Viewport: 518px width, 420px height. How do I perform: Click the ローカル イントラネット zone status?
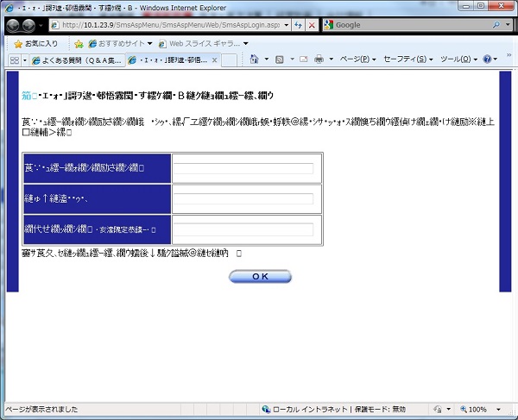pyautogui.click(x=310, y=410)
